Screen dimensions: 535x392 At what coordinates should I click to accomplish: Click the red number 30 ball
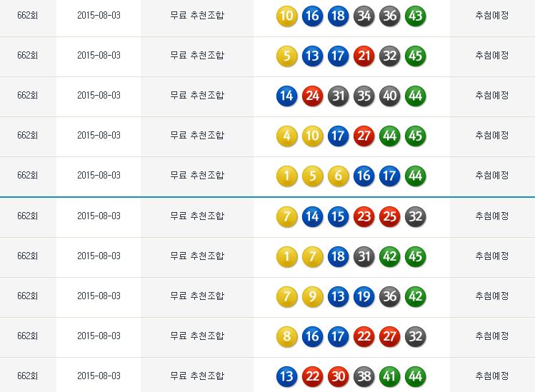tap(338, 376)
